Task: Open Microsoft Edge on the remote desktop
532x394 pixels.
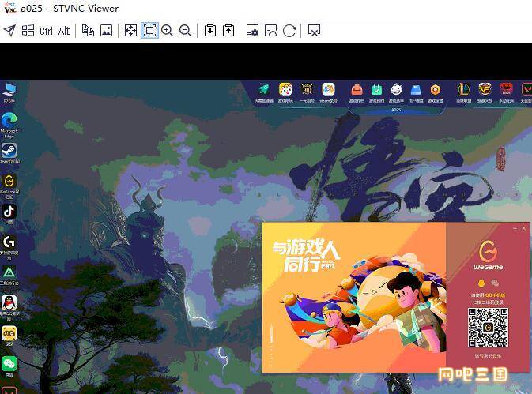Action: pyautogui.click(x=9, y=120)
